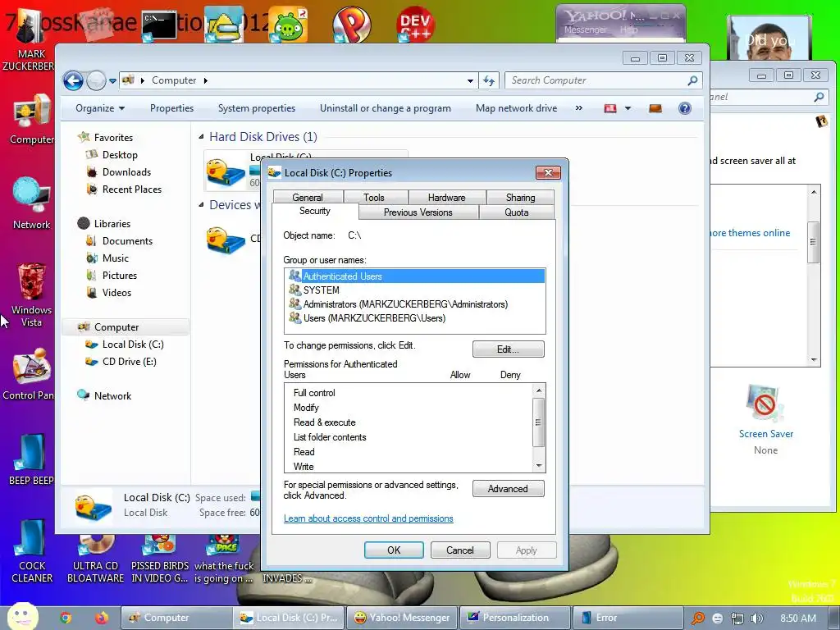840x630 pixels.
Task: Click System properties in toolbar
Action: point(257,108)
